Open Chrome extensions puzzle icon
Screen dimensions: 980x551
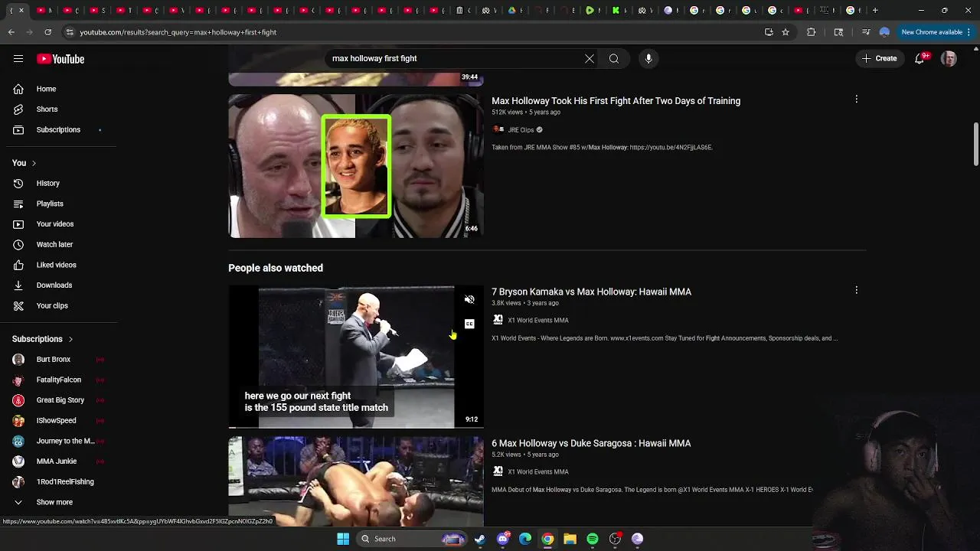click(812, 32)
